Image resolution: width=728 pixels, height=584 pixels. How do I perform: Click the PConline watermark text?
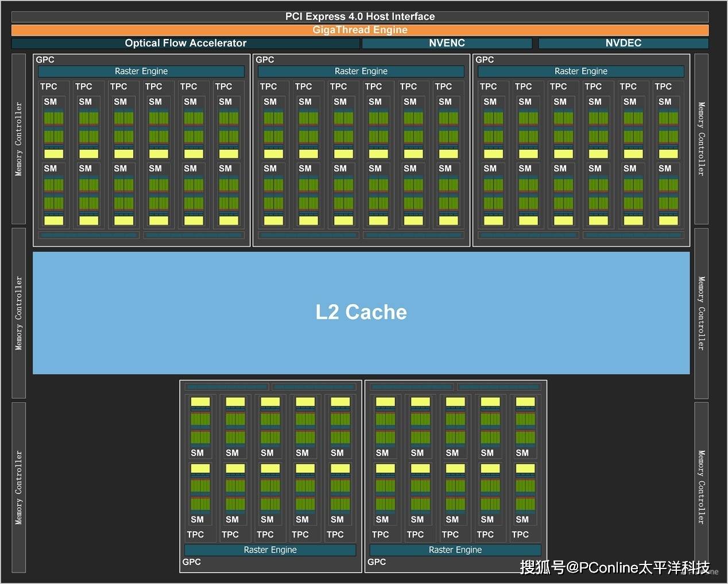click(614, 567)
